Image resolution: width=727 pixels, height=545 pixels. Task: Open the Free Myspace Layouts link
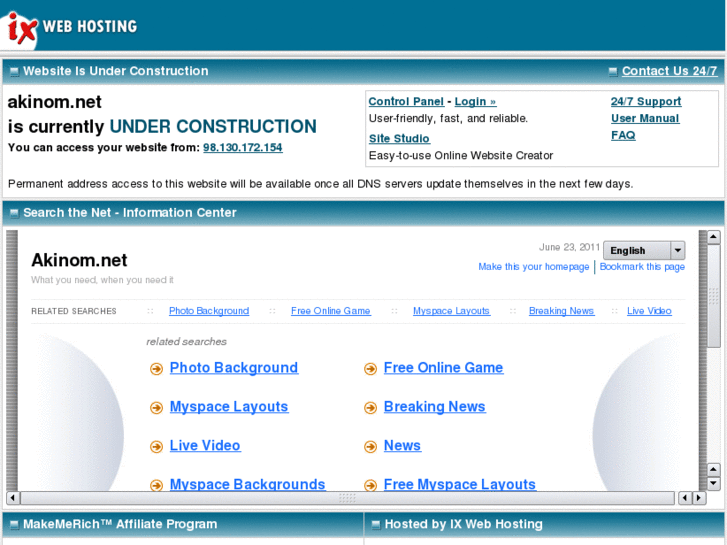(459, 484)
